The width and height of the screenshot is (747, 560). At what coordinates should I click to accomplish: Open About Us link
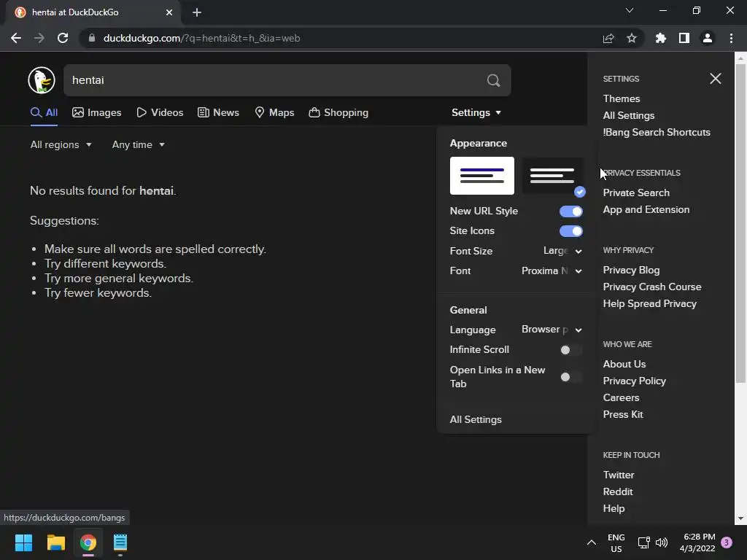point(624,365)
